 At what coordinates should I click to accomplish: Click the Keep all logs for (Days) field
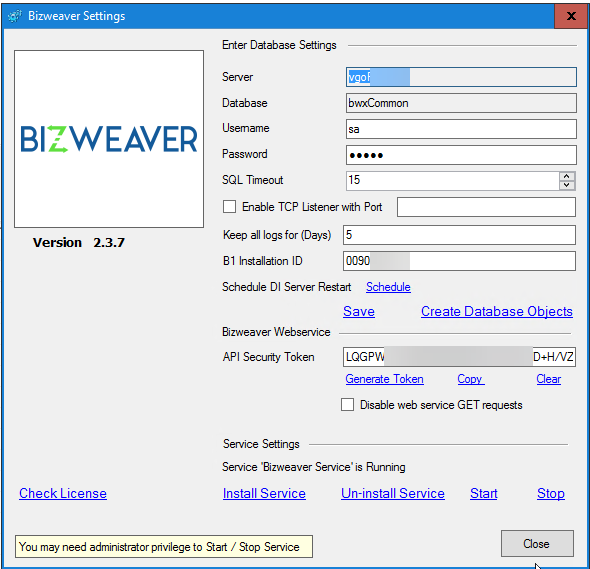[x=459, y=235]
